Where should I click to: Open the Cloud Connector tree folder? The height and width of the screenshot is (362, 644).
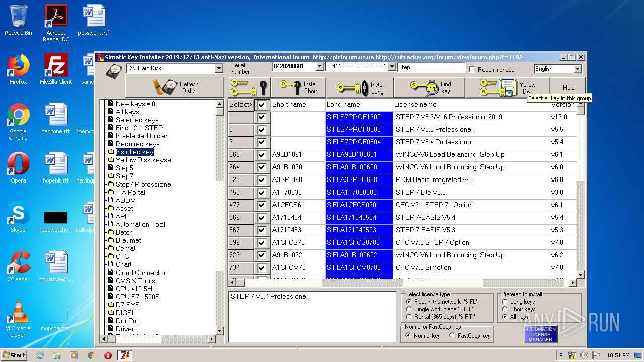coord(140,273)
